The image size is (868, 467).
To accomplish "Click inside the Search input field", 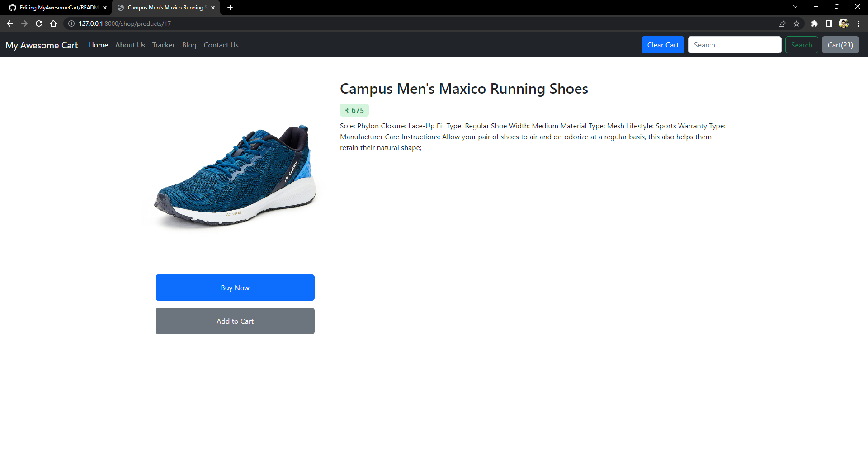I will [734, 45].
